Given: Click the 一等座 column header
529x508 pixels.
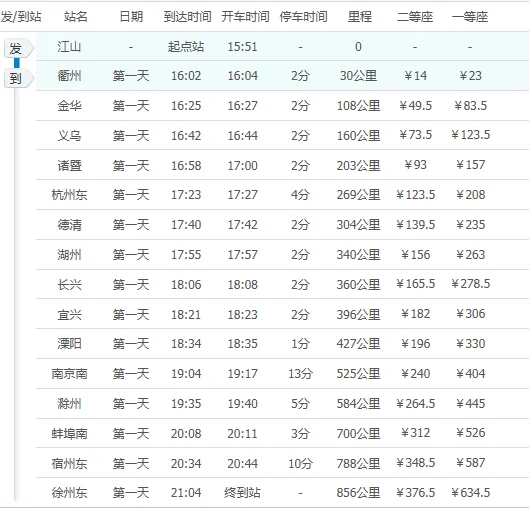Looking at the screenshot, I should click(470, 17).
